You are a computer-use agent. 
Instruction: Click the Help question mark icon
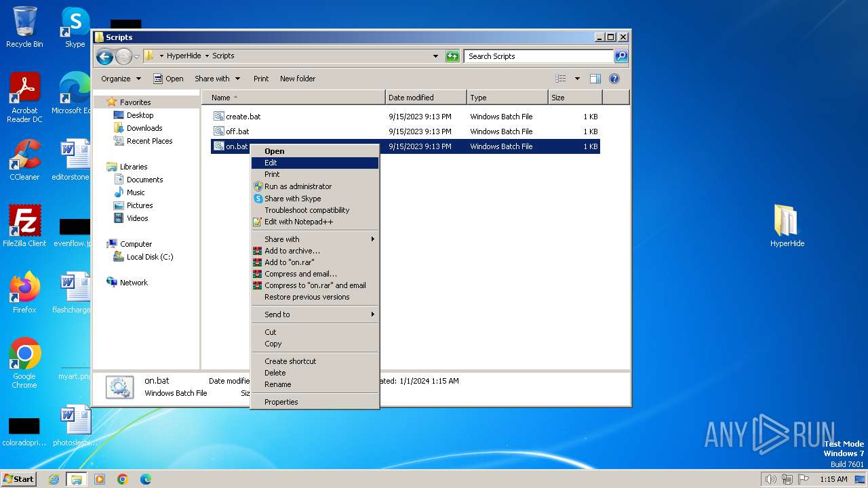tap(614, 79)
